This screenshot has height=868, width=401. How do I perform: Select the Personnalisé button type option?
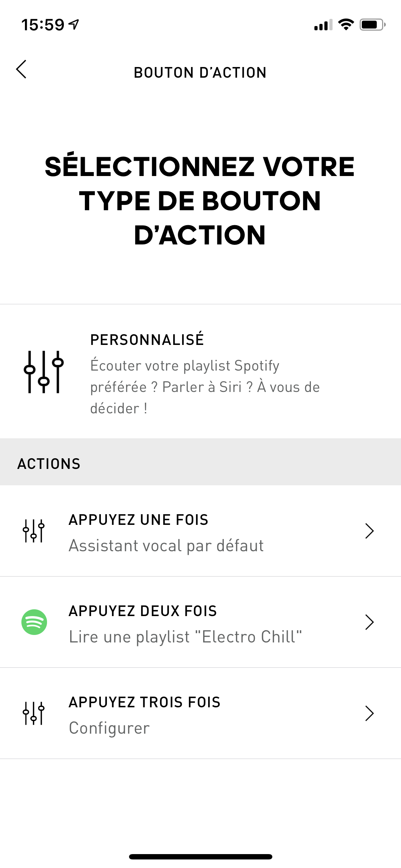click(x=200, y=372)
